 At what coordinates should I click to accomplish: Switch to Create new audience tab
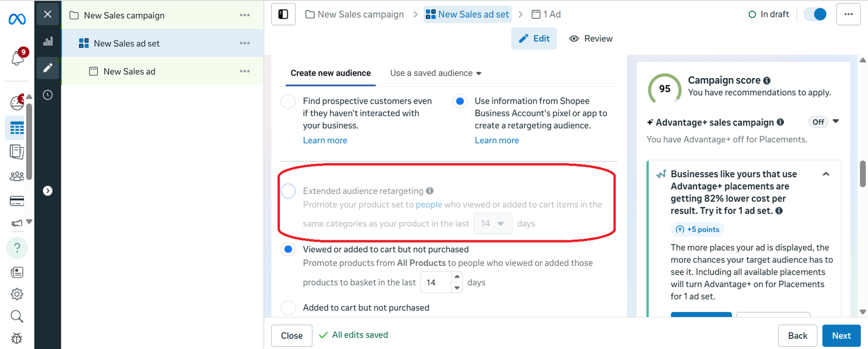click(330, 73)
